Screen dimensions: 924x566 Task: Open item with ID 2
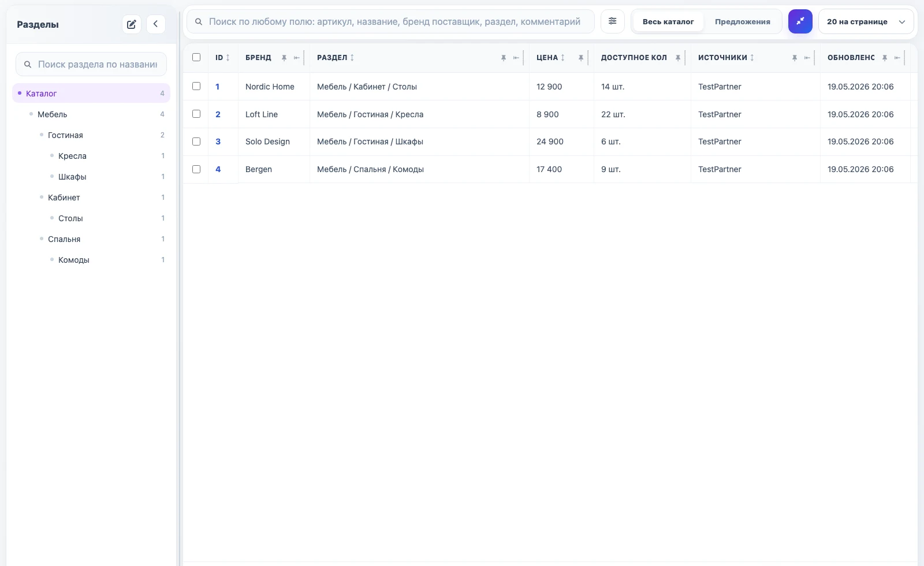218,114
